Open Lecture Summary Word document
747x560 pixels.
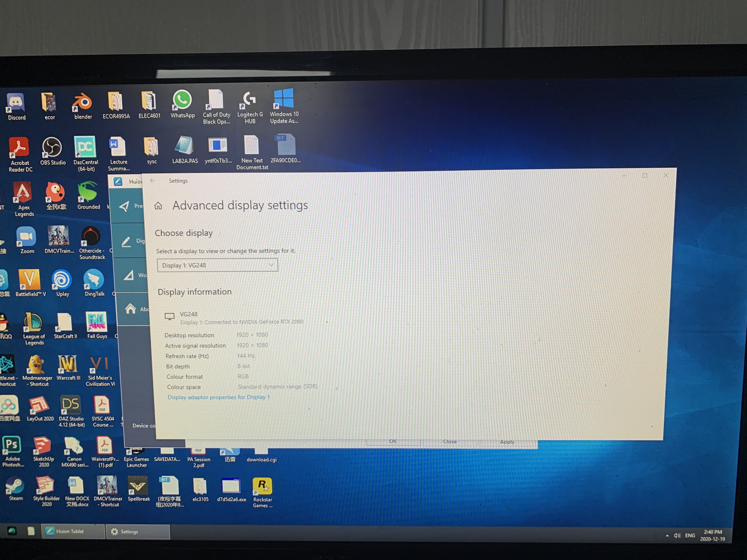(x=119, y=154)
